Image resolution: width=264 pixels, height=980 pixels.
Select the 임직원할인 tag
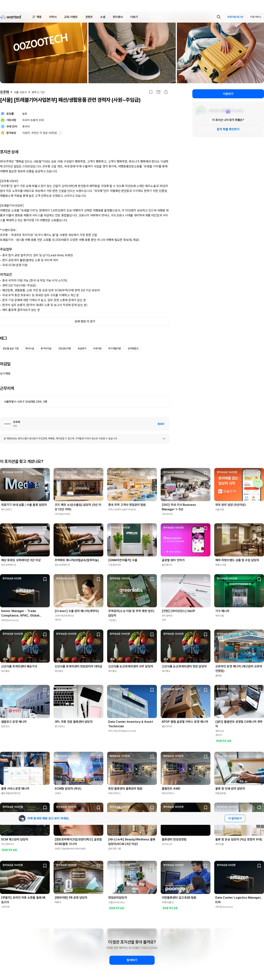click(x=133, y=348)
